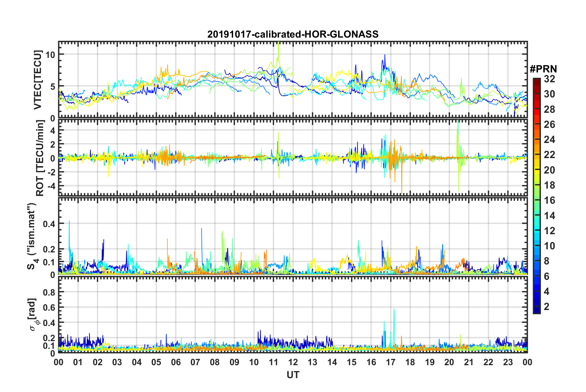
Task: Click the 4 label on PRN colorbar
Action: [x=546, y=292]
